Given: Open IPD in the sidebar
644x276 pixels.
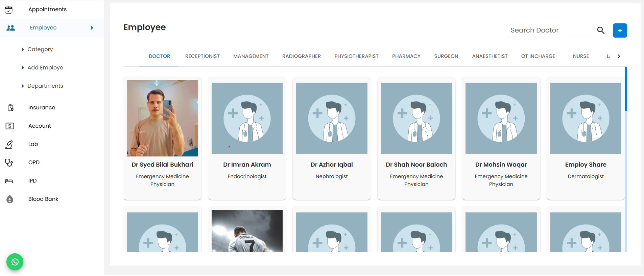Looking at the screenshot, I should pos(32,181).
